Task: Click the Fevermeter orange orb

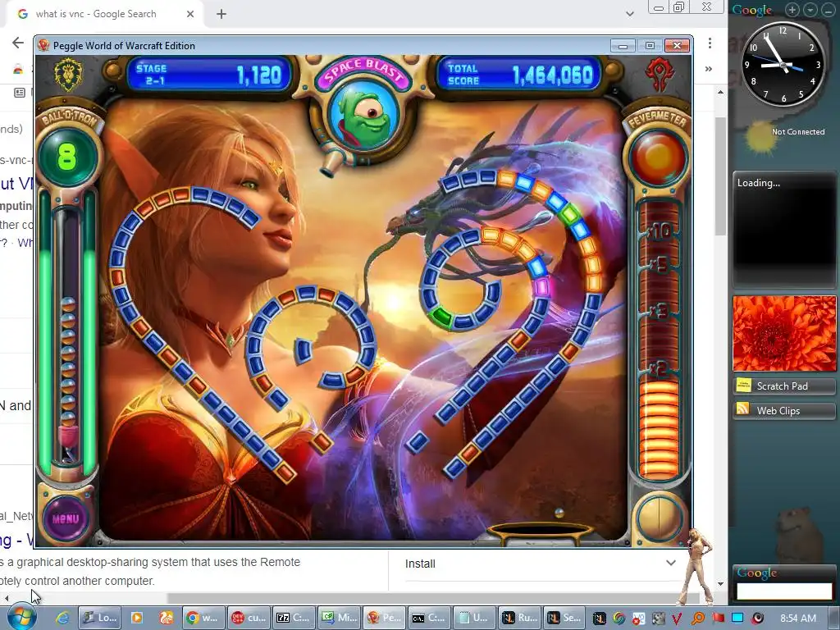Action: click(658, 157)
